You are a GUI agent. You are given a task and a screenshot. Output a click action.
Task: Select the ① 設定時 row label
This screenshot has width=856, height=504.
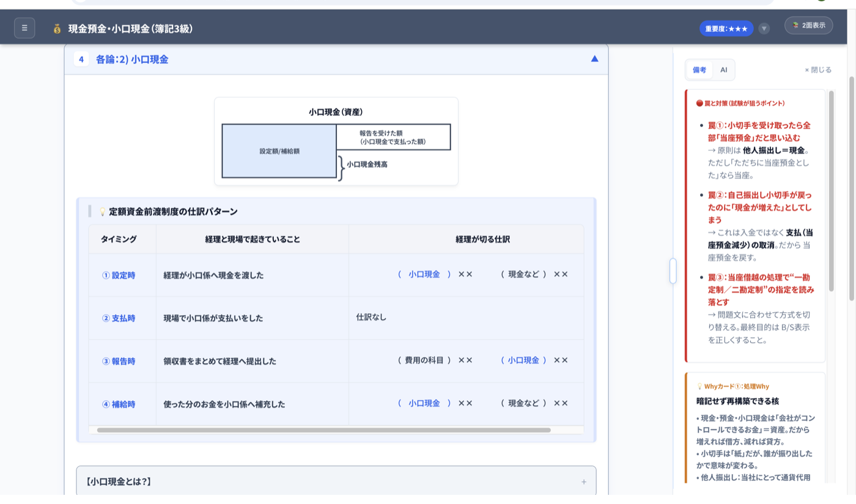point(119,276)
